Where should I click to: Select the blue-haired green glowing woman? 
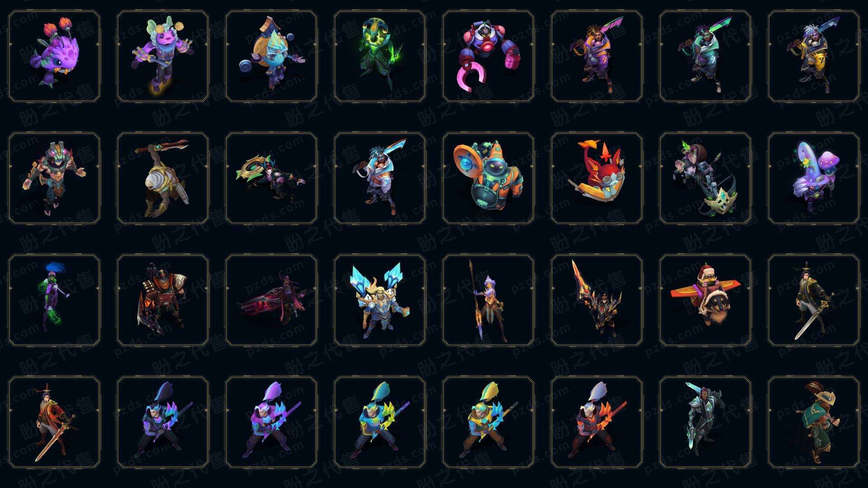coord(54,300)
